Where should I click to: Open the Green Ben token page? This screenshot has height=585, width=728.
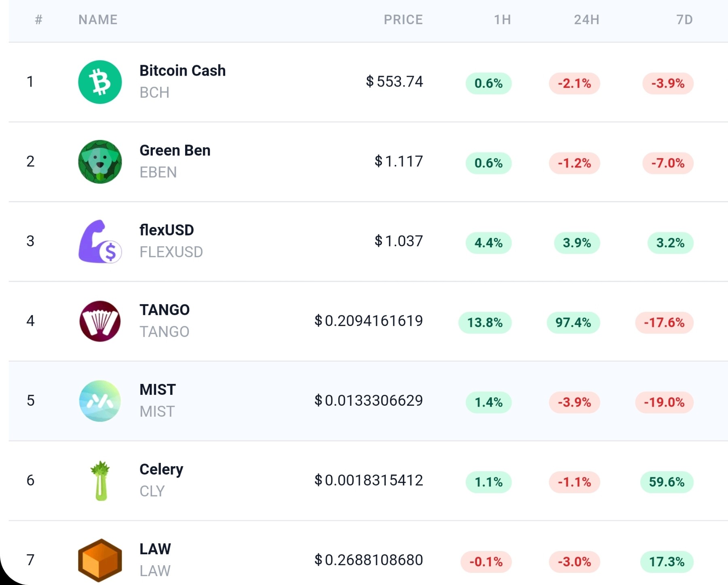click(175, 150)
